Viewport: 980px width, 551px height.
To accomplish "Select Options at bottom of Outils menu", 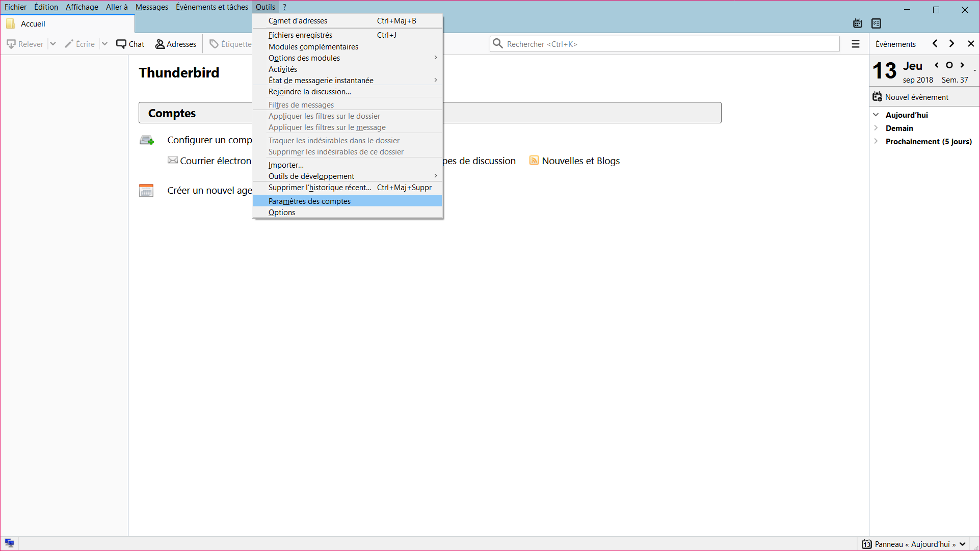I will click(x=348, y=213).
